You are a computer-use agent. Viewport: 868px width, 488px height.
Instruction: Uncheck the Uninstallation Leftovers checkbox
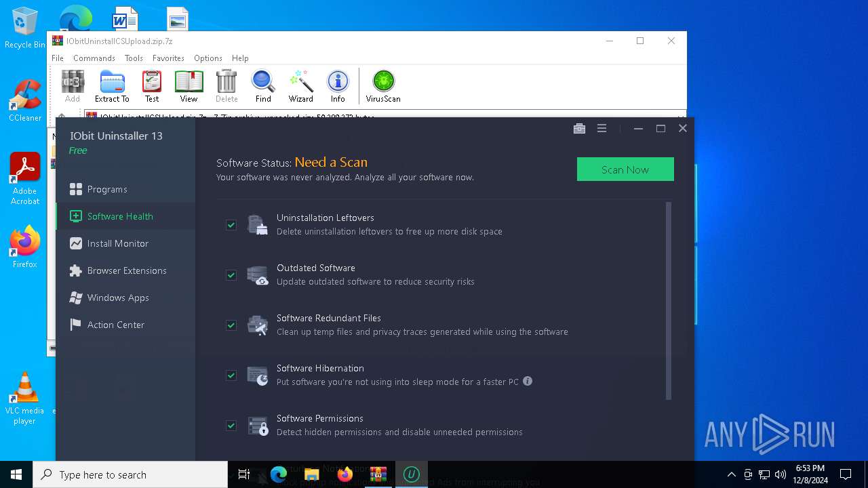pos(231,224)
